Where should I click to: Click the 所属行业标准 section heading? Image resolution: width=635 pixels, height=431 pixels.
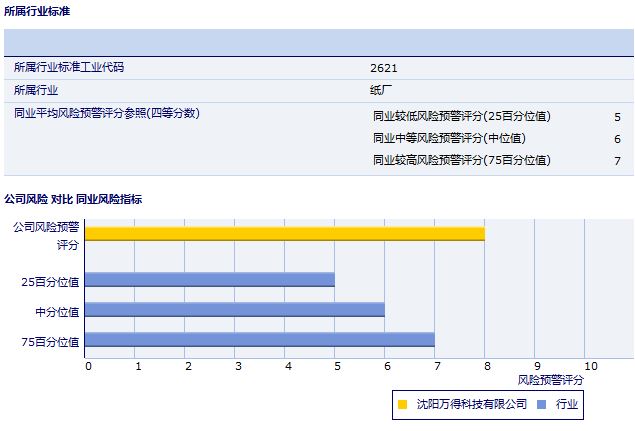(x=37, y=11)
